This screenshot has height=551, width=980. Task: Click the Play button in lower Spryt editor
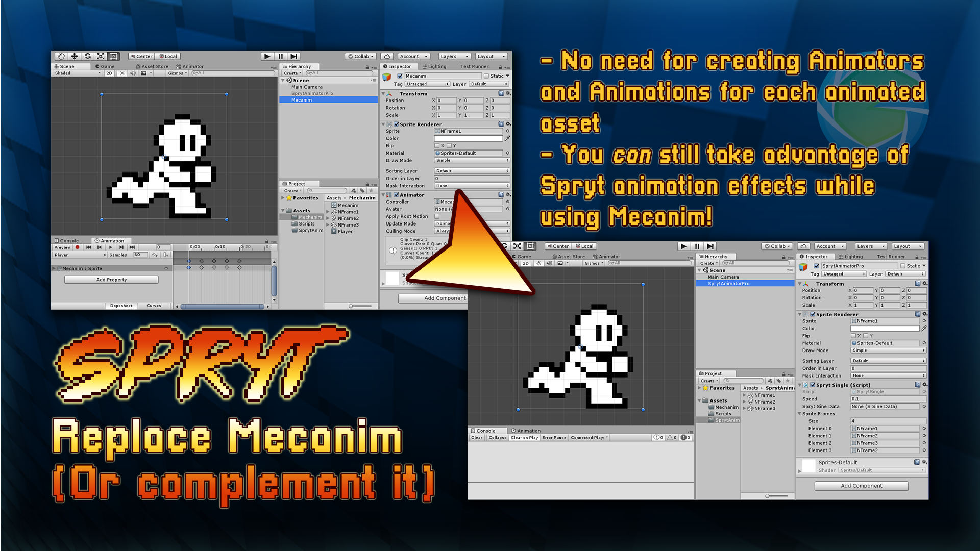[683, 246]
